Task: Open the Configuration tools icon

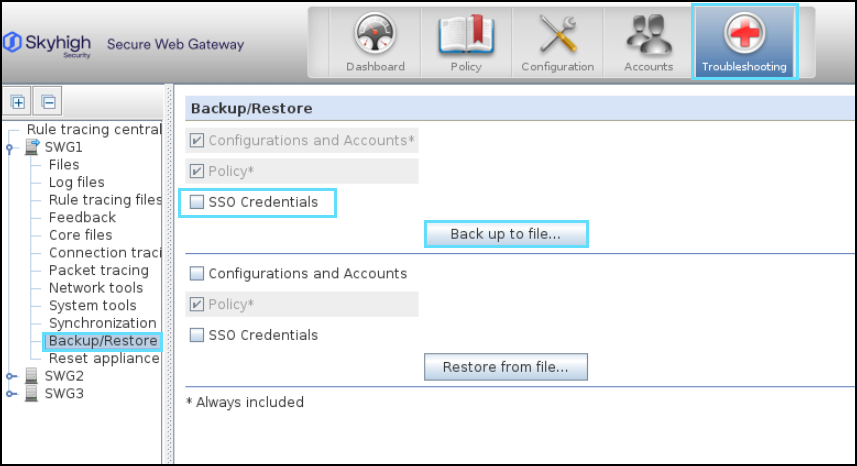Action: tap(557, 37)
